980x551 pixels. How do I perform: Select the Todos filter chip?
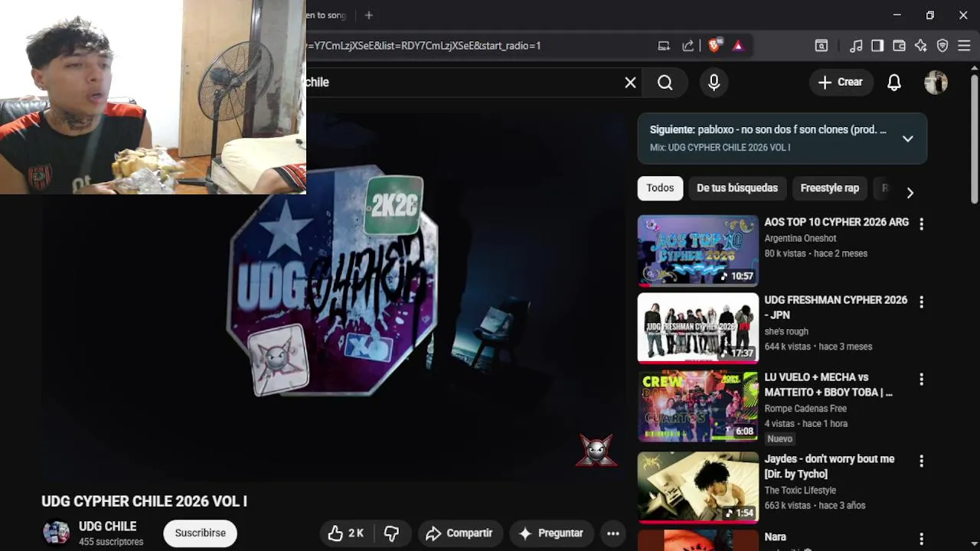[x=660, y=188]
